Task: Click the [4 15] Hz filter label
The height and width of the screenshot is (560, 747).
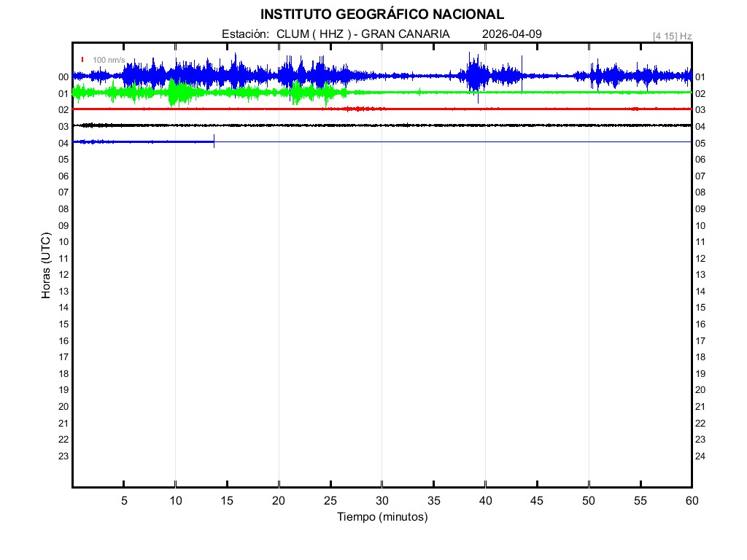Action: click(x=672, y=36)
